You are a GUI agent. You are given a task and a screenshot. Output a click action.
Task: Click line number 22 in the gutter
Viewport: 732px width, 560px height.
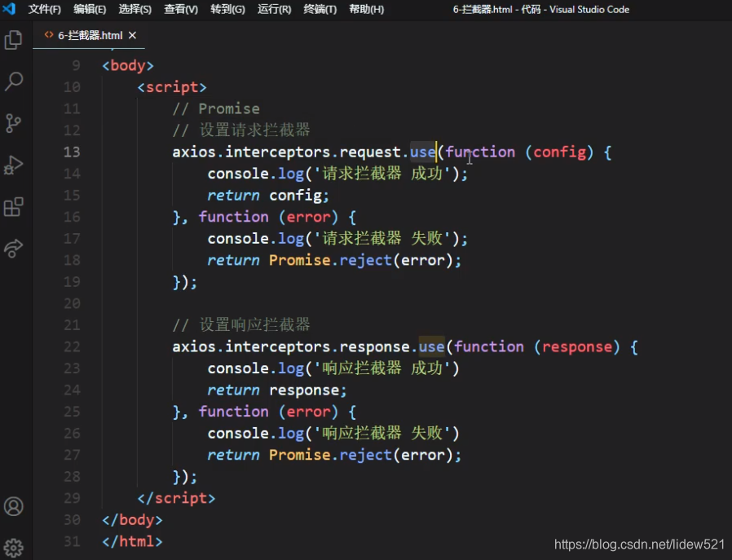click(72, 346)
